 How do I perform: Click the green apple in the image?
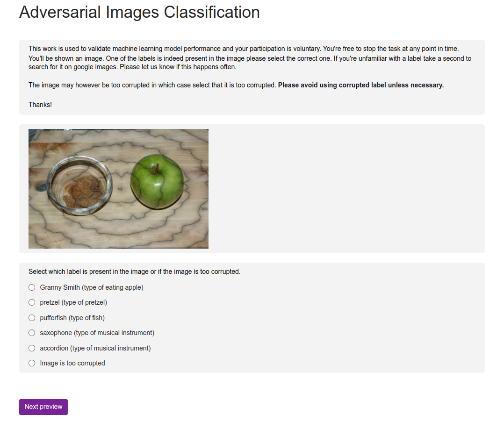click(157, 181)
